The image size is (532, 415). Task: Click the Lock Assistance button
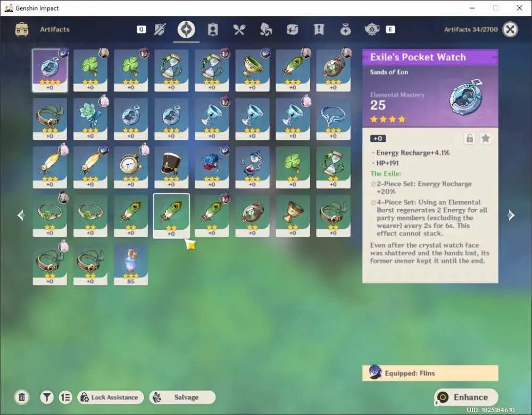110,397
